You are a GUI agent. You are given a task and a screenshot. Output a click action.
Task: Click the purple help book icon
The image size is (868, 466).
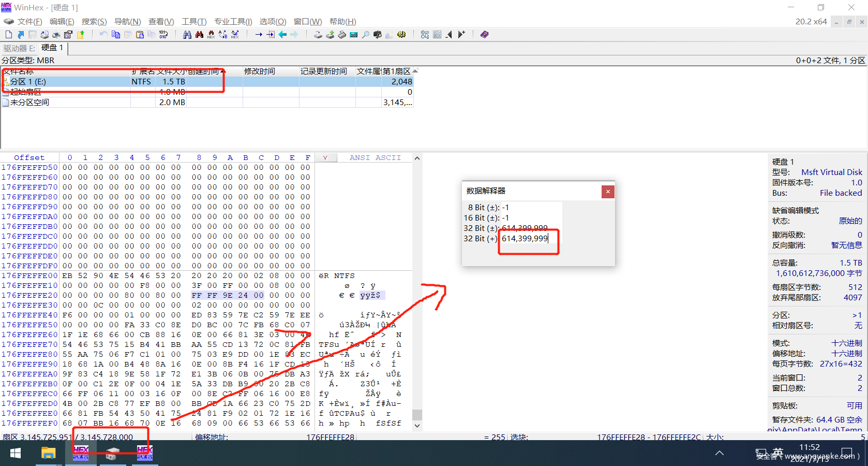484,35
